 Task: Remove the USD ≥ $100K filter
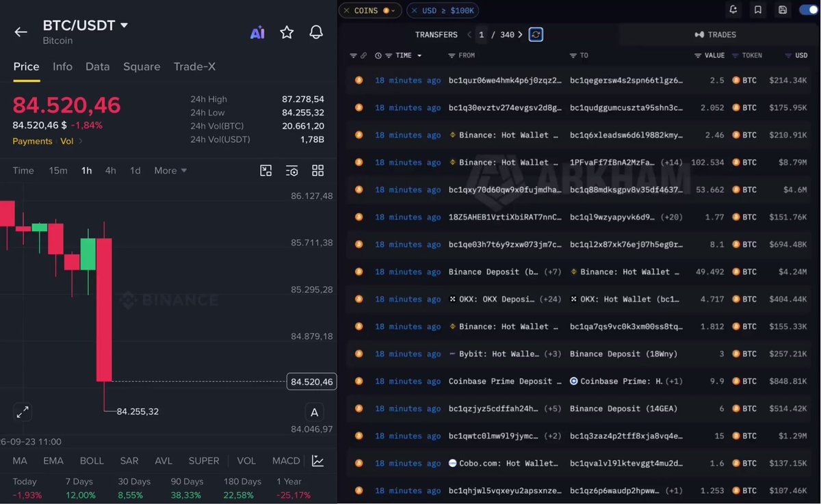(414, 11)
